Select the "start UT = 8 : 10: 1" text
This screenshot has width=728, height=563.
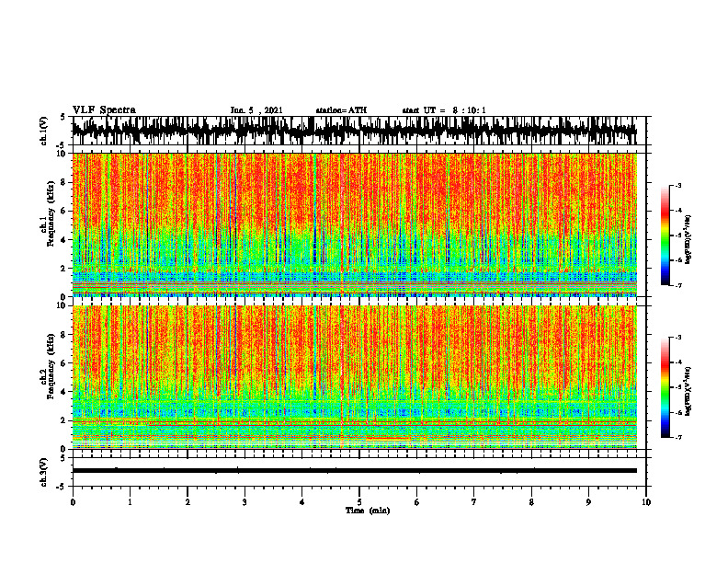tap(444, 110)
